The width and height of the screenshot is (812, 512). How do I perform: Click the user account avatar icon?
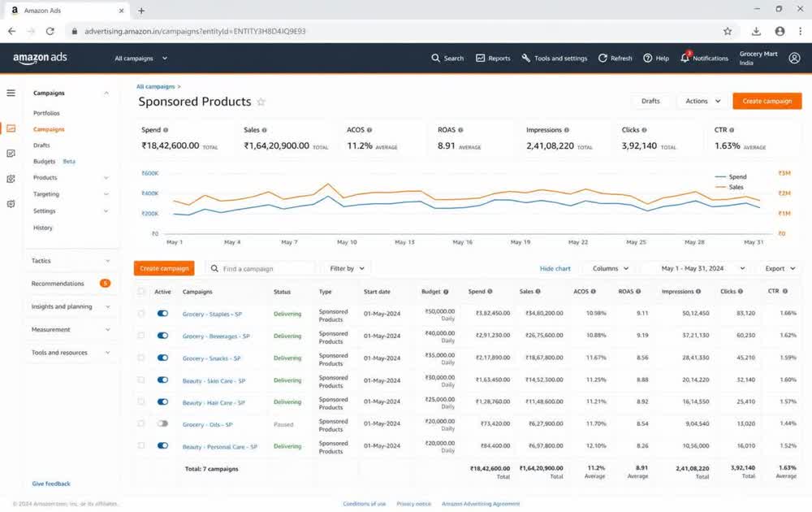pos(794,58)
